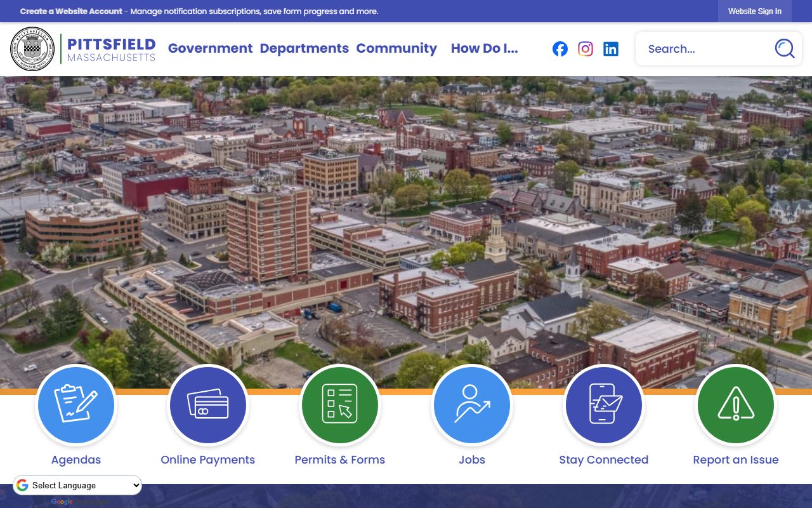
Task: Click the Pittsfield city seal logo
Action: point(32,49)
